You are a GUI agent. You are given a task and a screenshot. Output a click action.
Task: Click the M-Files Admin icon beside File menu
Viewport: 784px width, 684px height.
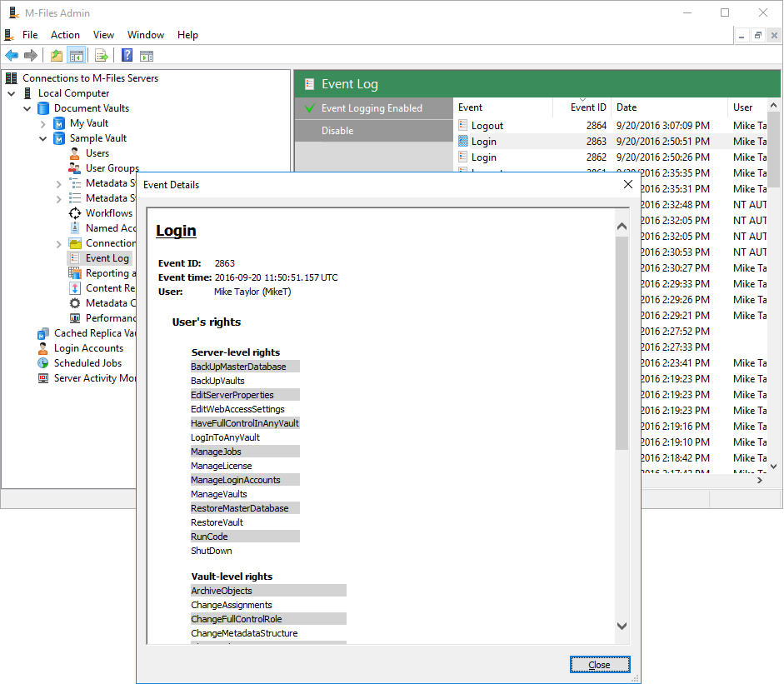(9, 35)
